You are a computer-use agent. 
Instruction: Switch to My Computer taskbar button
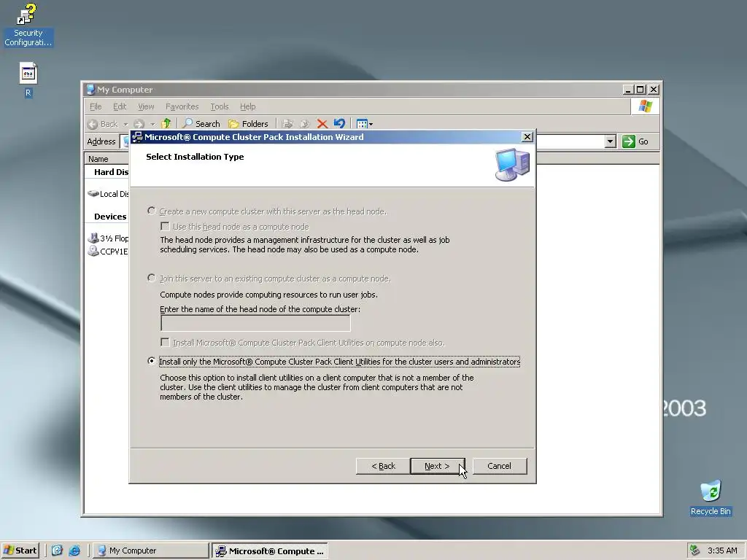coord(150,551)
